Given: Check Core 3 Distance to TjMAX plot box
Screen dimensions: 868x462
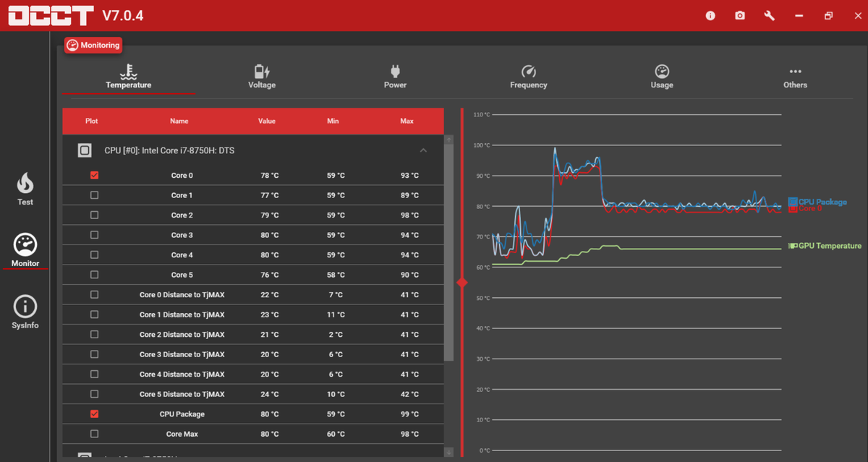Looking at the screenshot, I should tap(94, 354).
